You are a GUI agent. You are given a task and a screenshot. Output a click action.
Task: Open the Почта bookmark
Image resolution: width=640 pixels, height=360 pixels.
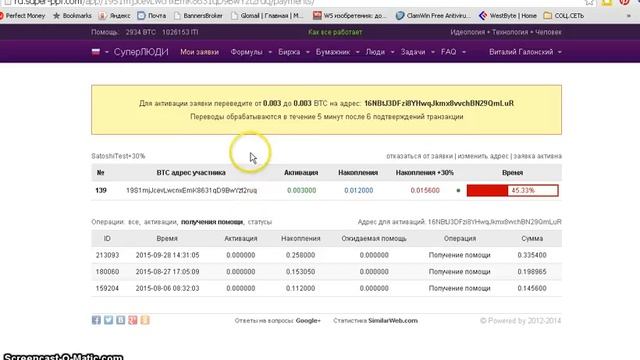tap(152, 16)
